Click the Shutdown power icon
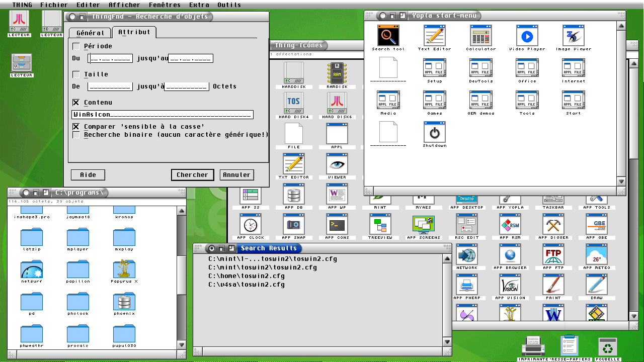 [x=434, y=133]
